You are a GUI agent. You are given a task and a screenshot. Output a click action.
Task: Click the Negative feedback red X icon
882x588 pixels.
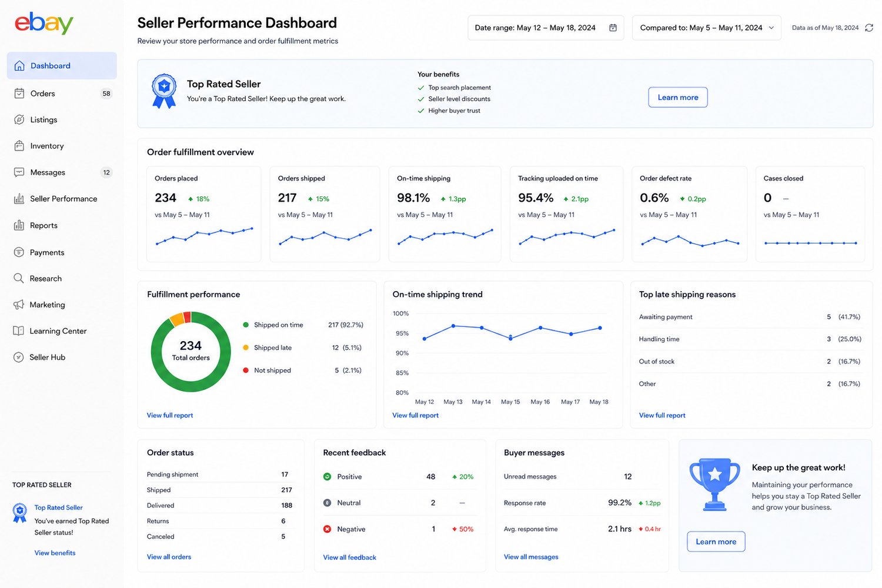pyautogui.click(x=327, y=529)
